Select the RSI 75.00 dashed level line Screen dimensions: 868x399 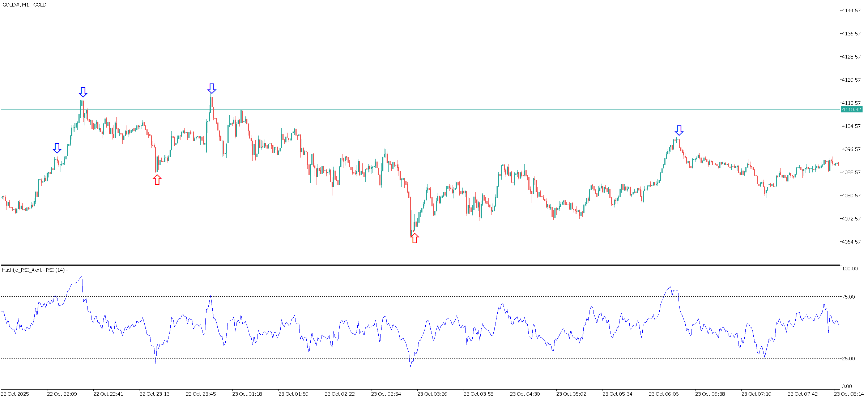point(362,297)
